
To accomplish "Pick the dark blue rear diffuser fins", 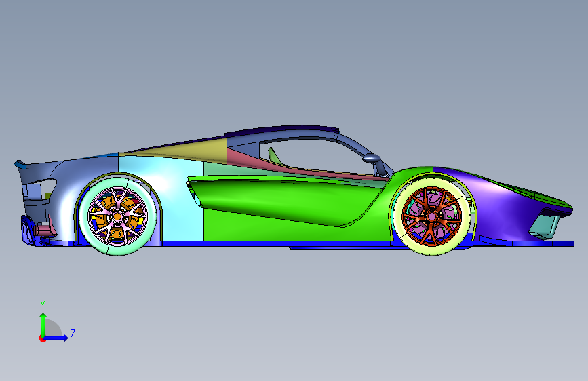I will pos(28,230).
